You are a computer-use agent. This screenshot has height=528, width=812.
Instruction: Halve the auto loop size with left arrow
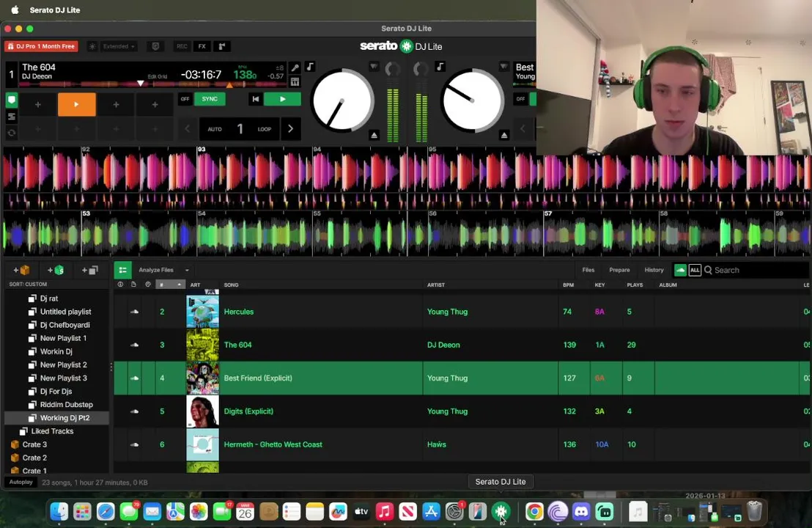click(188, 129)
